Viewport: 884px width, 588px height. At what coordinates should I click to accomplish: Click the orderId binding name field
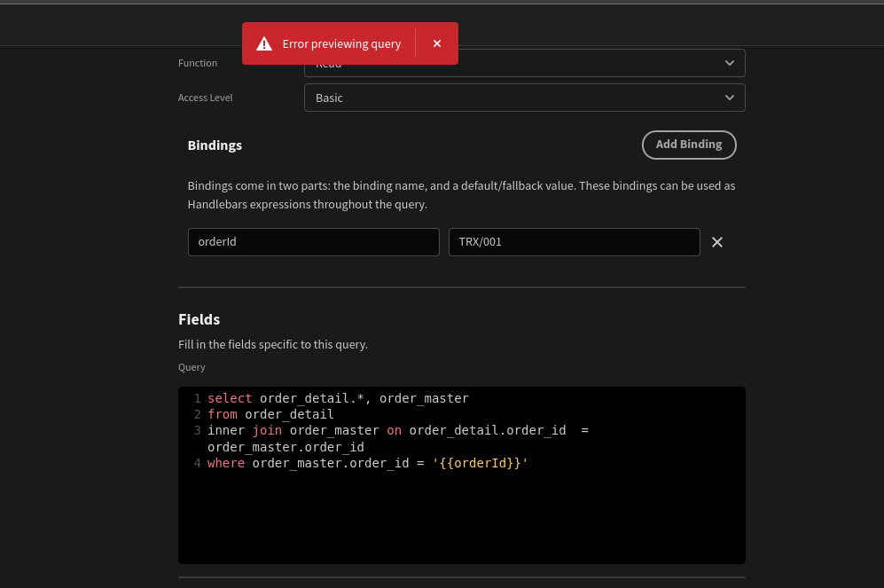(x=313, y=241)
